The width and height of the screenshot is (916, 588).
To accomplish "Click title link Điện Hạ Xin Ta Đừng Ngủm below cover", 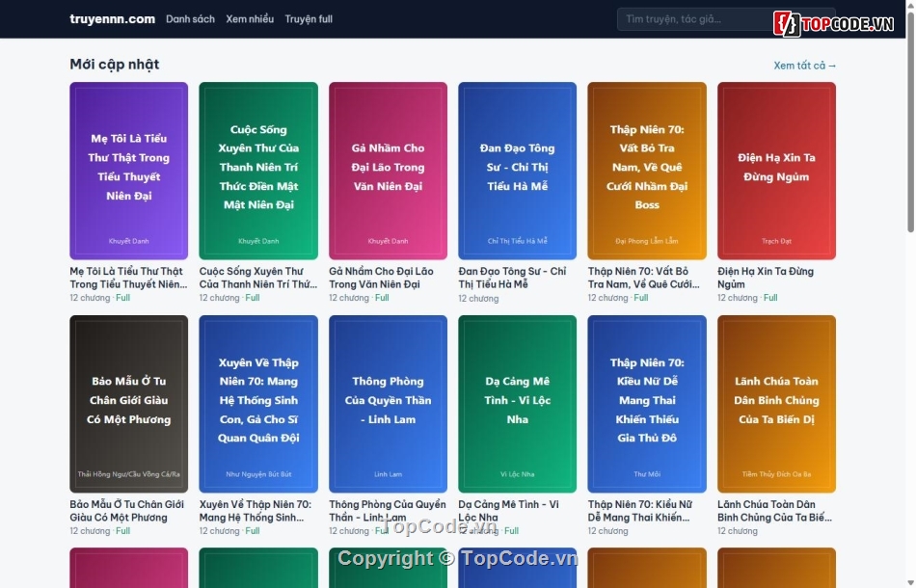I will (766, 278).
